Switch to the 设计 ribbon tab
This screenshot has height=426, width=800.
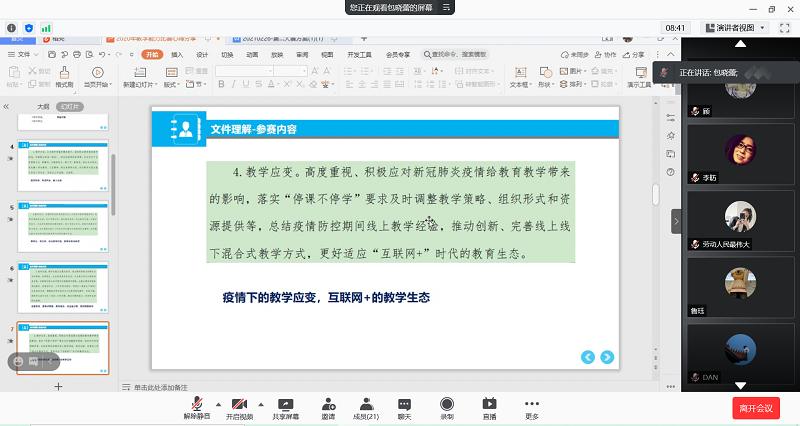pos(202,55)
